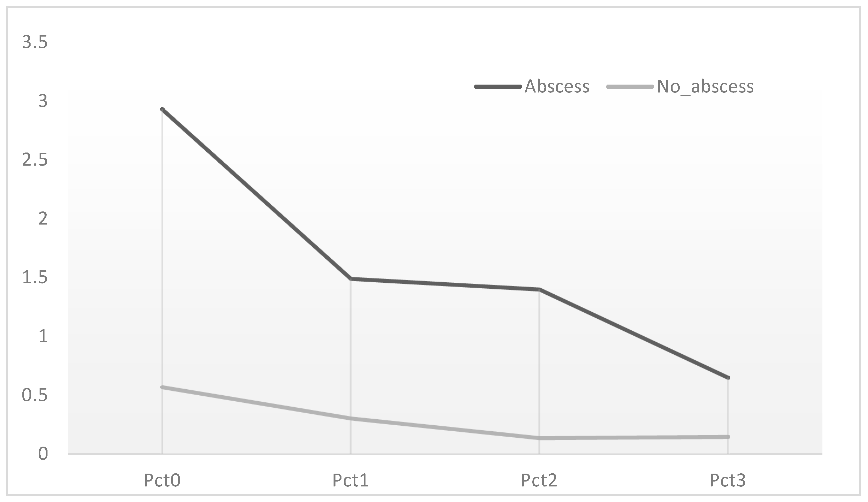Select the Abscess data point at Pct2
Viewport: 868px width, 502px height.
(x=539, y=289)
